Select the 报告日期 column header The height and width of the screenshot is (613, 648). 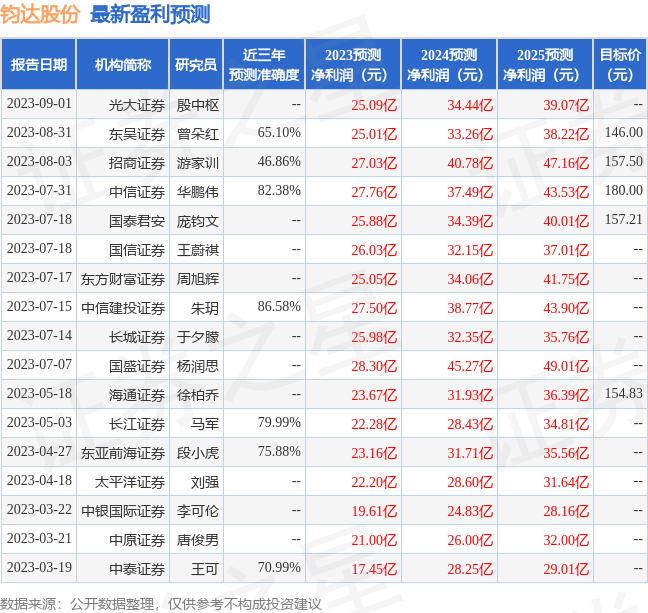click(x=38, y=64)
